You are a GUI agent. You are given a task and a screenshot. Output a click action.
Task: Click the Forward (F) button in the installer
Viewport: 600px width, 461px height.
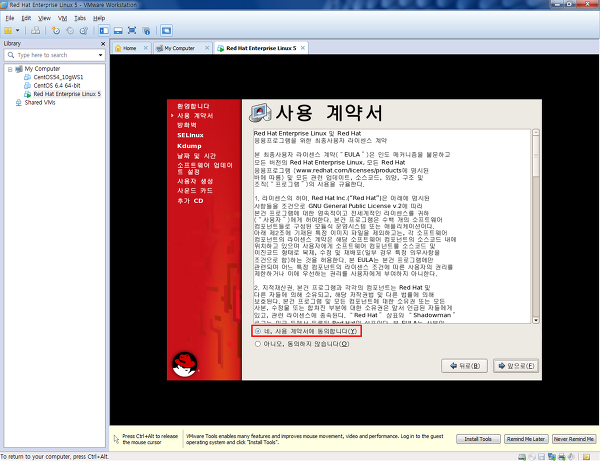click(x=516, y=366)
